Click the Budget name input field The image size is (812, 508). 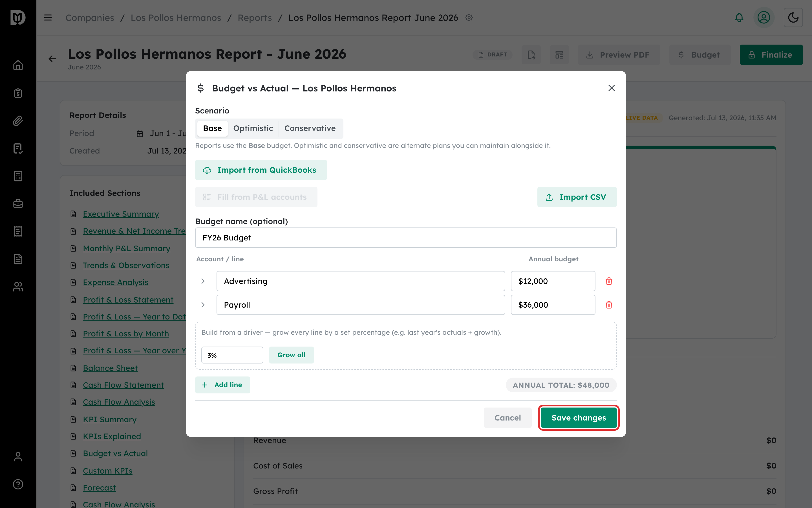406,238
